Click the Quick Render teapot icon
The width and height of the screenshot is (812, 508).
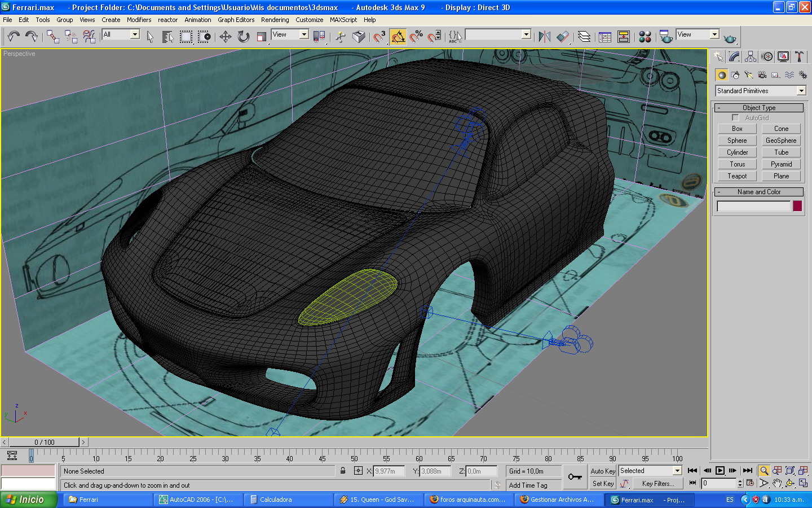coord(730,38)
